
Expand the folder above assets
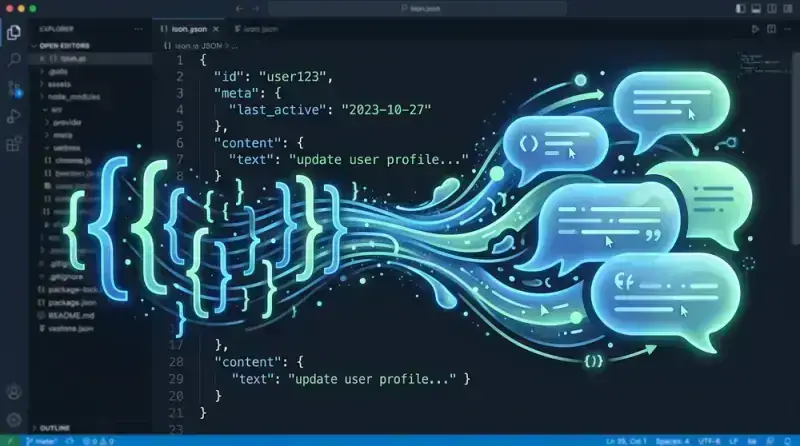pos(58,71)
